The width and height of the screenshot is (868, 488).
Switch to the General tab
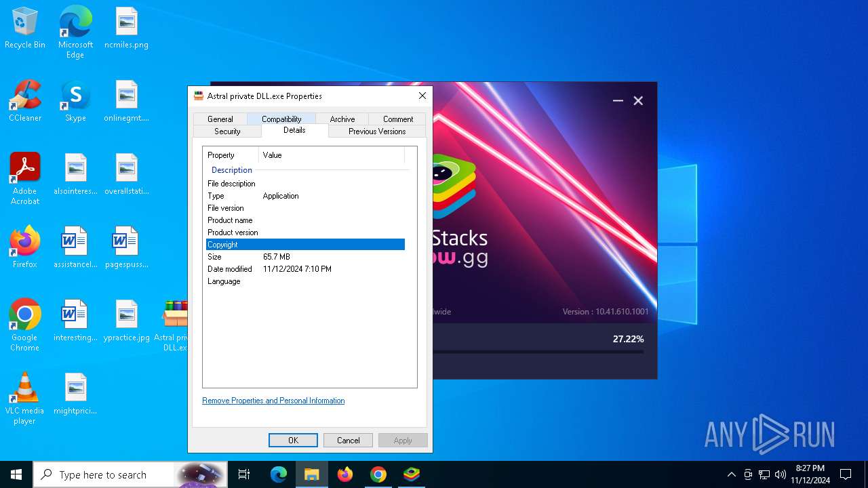coord(220,119)
